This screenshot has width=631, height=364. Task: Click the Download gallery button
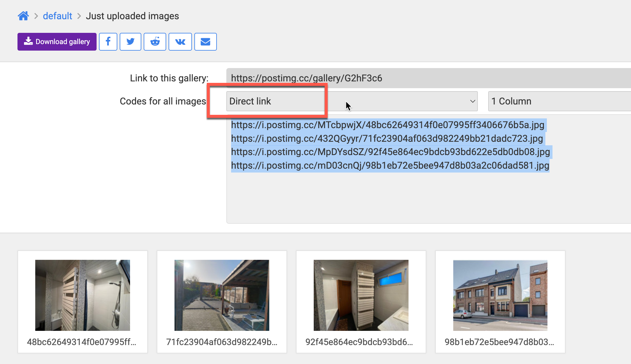(x=57, y=42)
